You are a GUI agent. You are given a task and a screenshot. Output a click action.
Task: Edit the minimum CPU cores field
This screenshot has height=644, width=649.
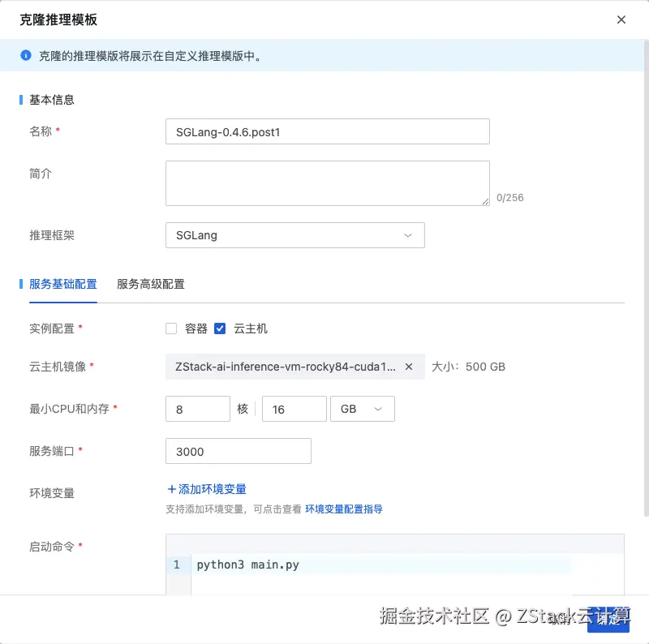click(197, 409)
